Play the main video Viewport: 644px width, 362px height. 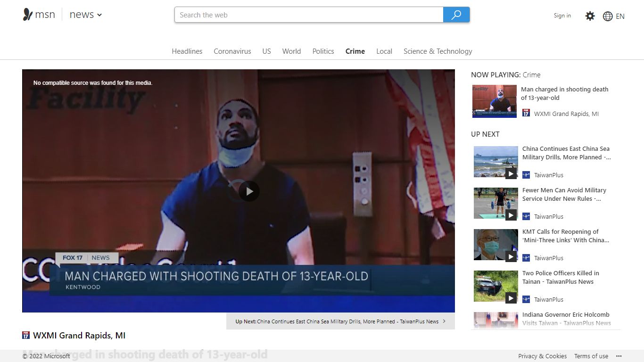click(x=249, y=191)
